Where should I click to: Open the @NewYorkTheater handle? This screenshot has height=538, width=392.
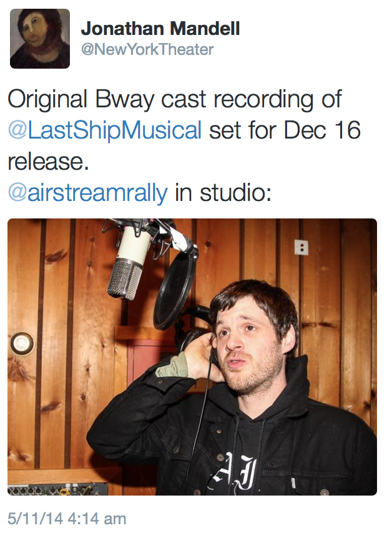coord(147,49)
